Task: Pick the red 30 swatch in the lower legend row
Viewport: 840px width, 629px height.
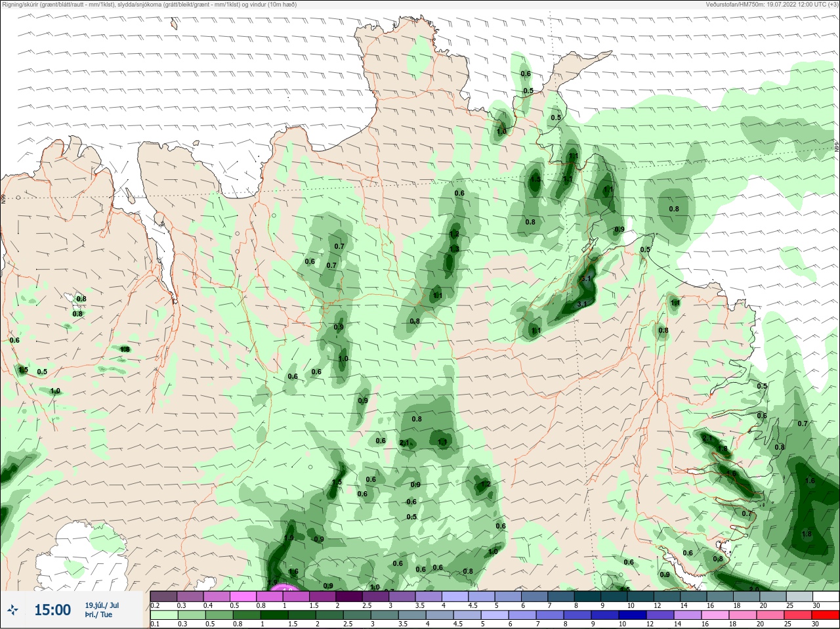Action: [x=826, y=615]
